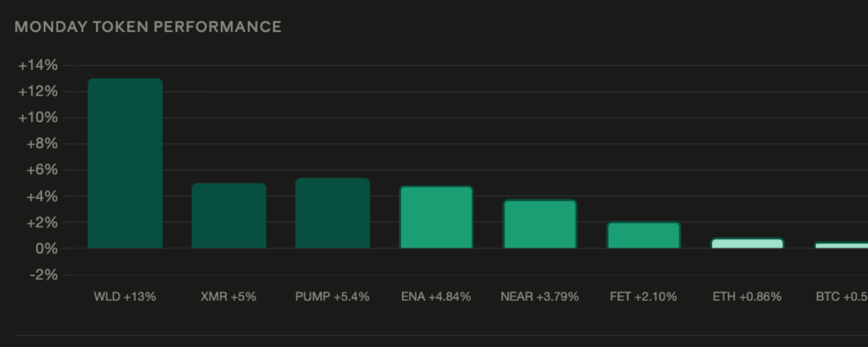Click the '+8%' y-axis tick label
Image resolution: width=868 pixels, height=347 pixels.
(x=42, y=144)
